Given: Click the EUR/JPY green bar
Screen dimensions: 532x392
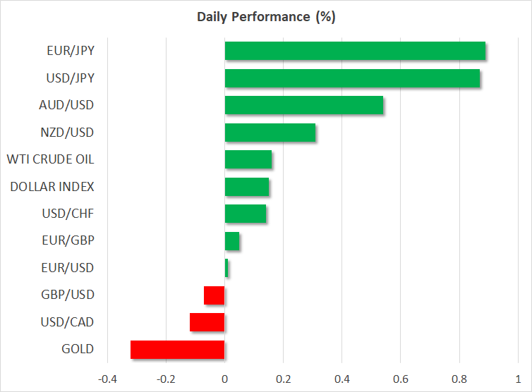Looking at the screenshot, I should point(355,51).
